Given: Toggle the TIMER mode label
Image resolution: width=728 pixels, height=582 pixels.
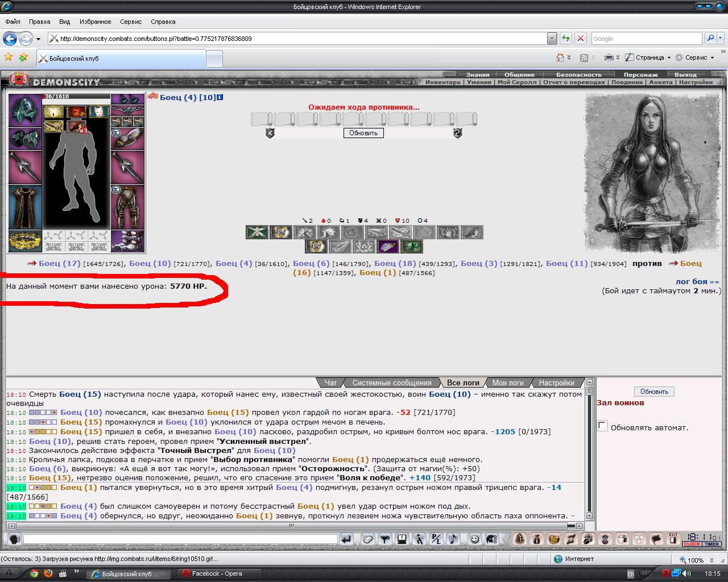Looking at the screenshot, I should coord(712,544).
